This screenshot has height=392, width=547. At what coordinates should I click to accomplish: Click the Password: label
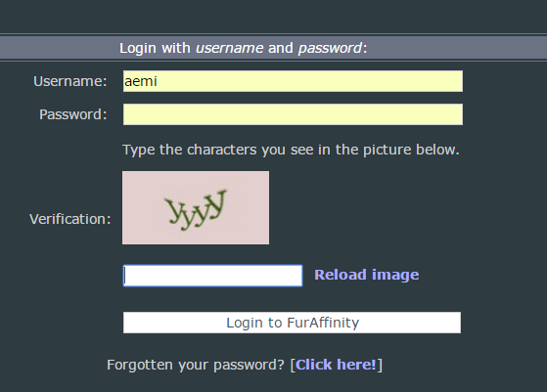(73, 114)
